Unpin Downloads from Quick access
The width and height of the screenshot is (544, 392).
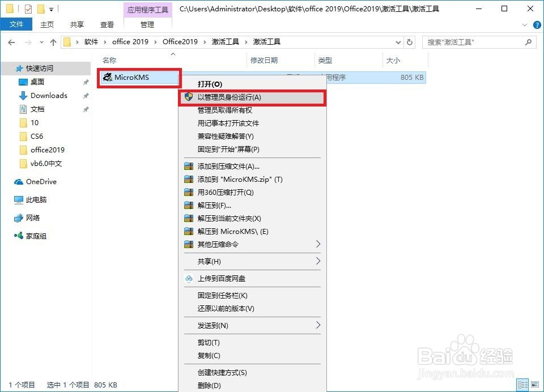(x=84, y=95)
